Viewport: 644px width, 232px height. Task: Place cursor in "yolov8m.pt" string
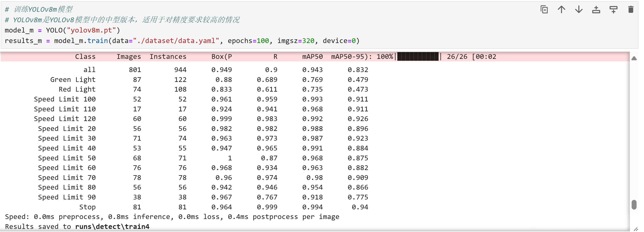[91, 30]
